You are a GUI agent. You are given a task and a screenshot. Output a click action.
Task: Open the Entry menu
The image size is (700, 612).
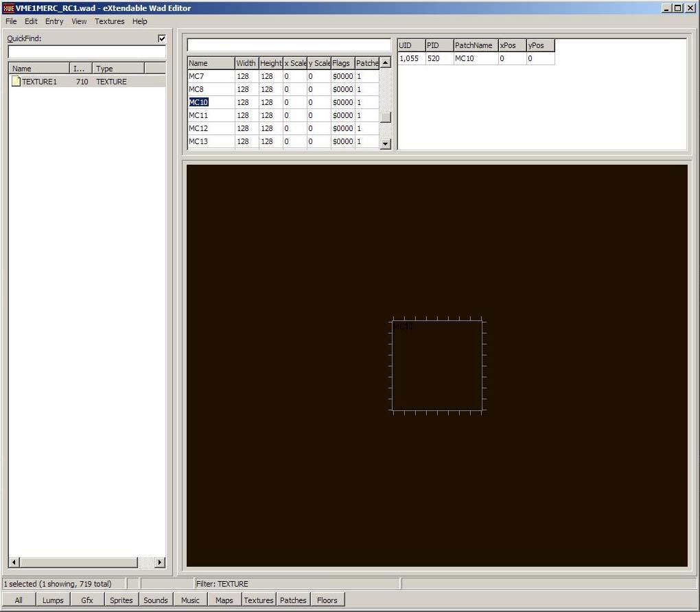tap(54, 21)
